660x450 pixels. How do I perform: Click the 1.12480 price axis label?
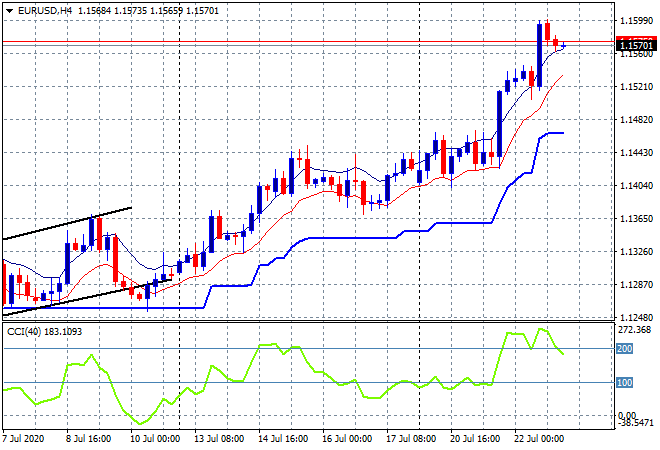click(636, 317)
